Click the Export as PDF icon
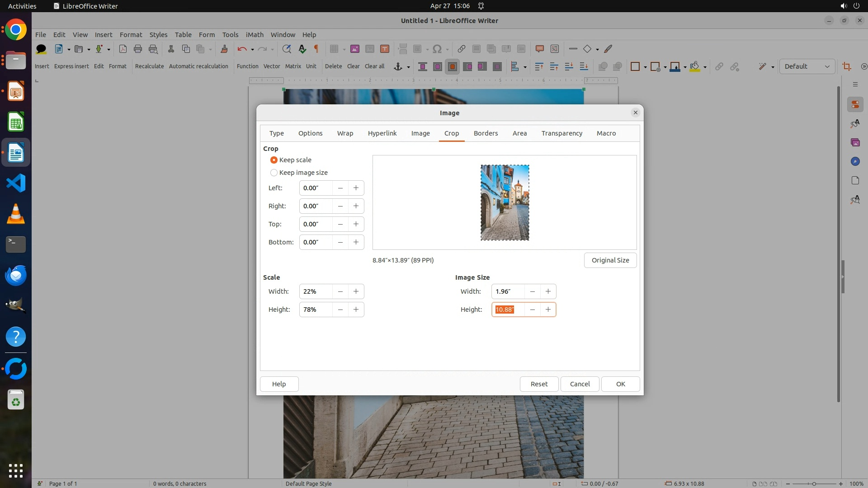Image resolution: width=868 pixels, height=488 pixels. click(x=123, y=49)
